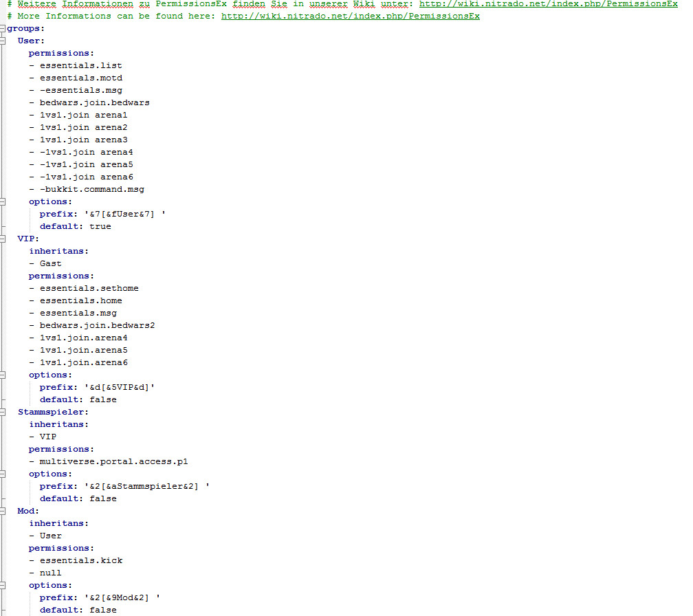Viewport: 693px width, 616px height.
Task: Click 'inheritans:' under the VIP group
Action: (x=59, y=252)
